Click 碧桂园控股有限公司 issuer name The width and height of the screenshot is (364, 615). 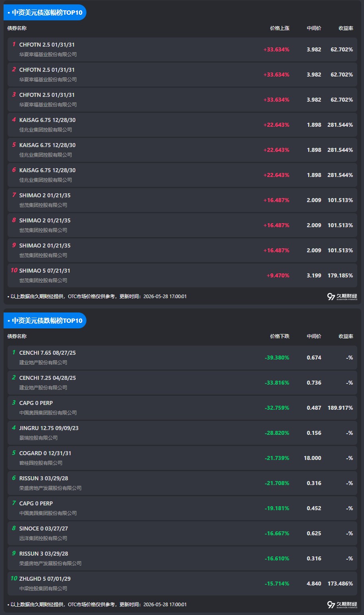tap(41, 463)
